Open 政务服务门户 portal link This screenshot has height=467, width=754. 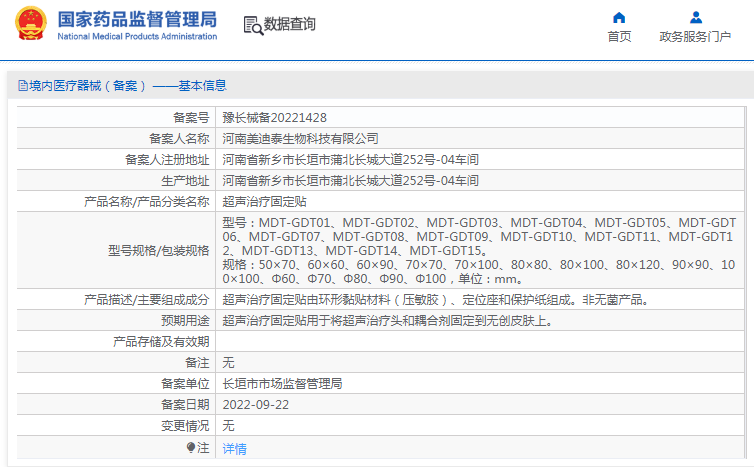click(x=695, y=37)
